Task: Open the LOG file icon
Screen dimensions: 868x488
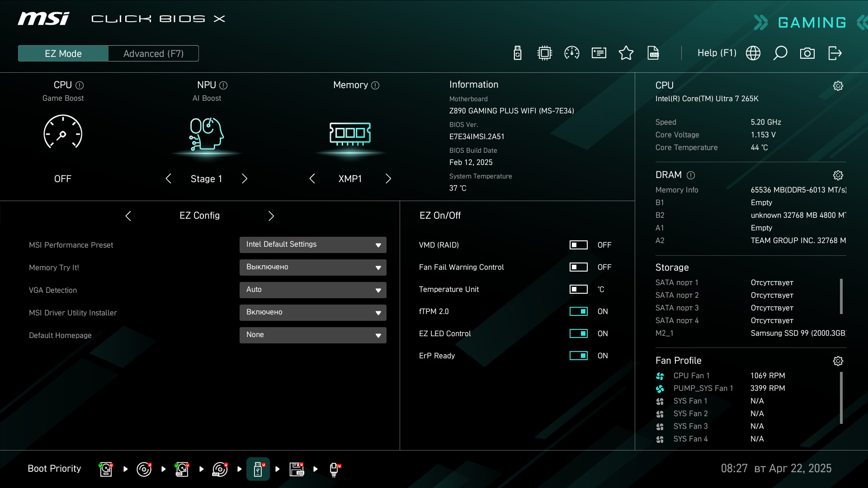Action: coord(653,53)
